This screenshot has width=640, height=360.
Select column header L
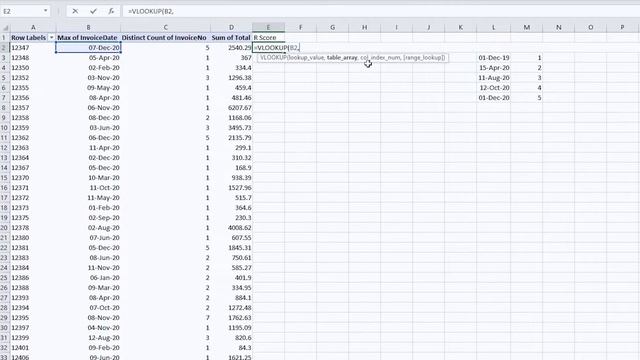pos(493,27)
